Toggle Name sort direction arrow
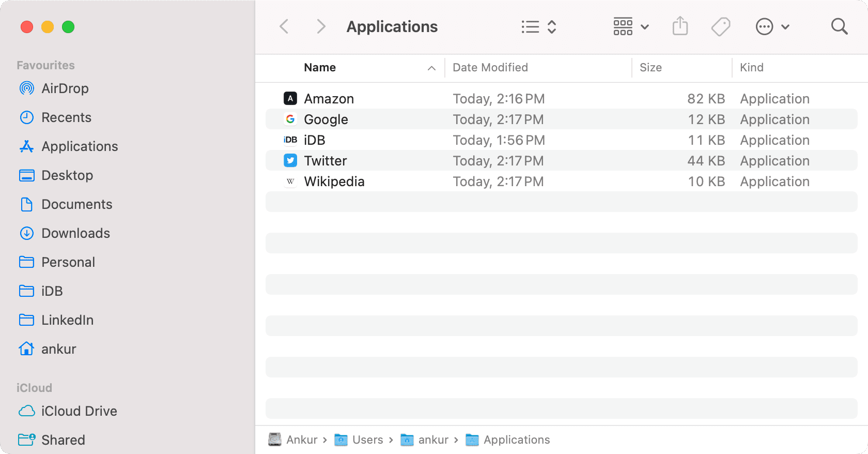 tap(431, 68)
